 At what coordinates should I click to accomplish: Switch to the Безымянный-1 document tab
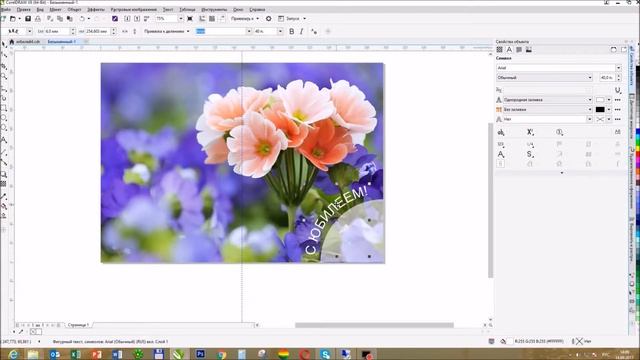click(62, 42)
